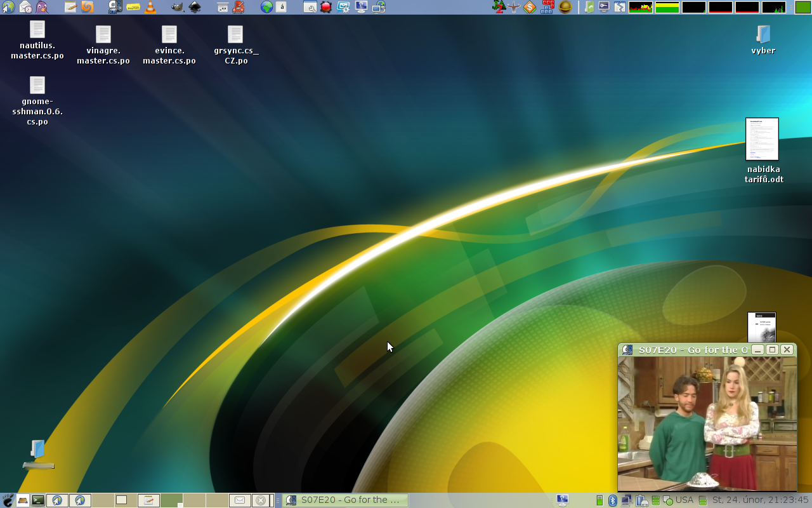Image resolution: width=812 pixels, height=508 pixels.
Task: Select grsync.cs_CZ.po file on desktop
Action: (235, 45)
